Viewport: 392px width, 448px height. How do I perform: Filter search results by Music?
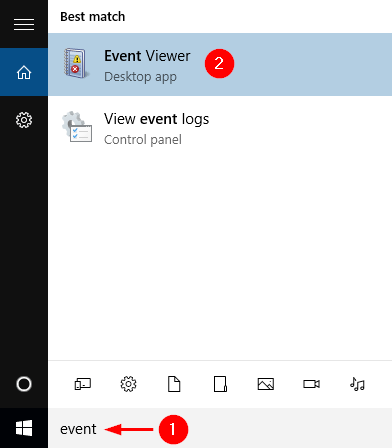click(357, 384)
